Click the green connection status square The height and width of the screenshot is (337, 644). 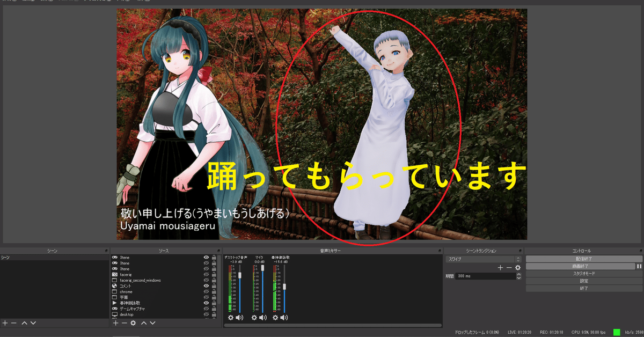[x=617, y=332]
